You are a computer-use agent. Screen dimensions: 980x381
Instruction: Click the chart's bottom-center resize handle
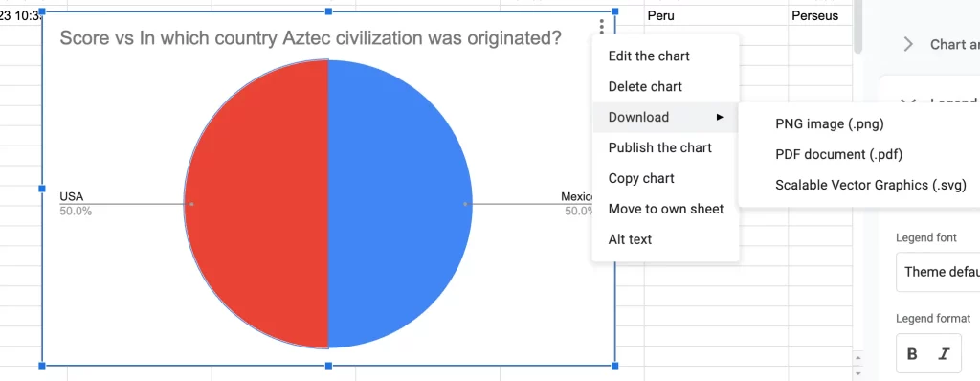329,366
